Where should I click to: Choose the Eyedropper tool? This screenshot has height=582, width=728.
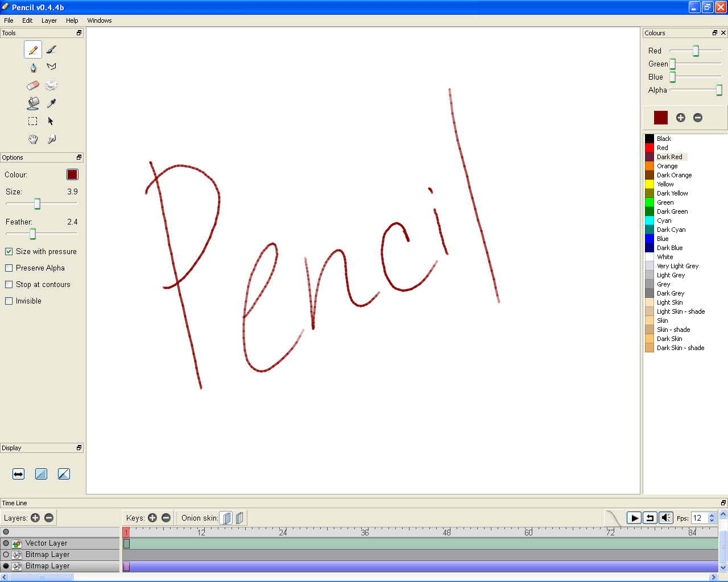point(51,103)
